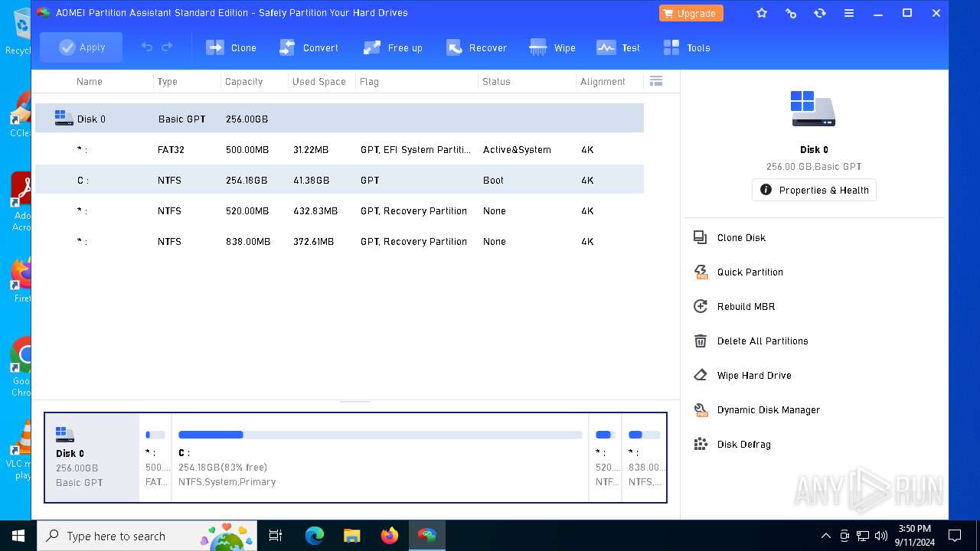Screen dimensions: 980x551
Task: Click the Redo arrow icon
Action: (x=167, y=47)
